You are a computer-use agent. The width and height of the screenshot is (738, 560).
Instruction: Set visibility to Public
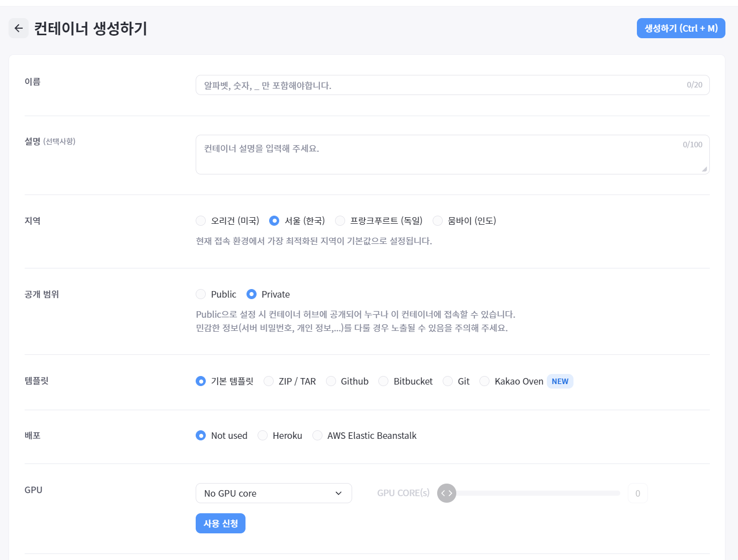(x=201, y=294)
